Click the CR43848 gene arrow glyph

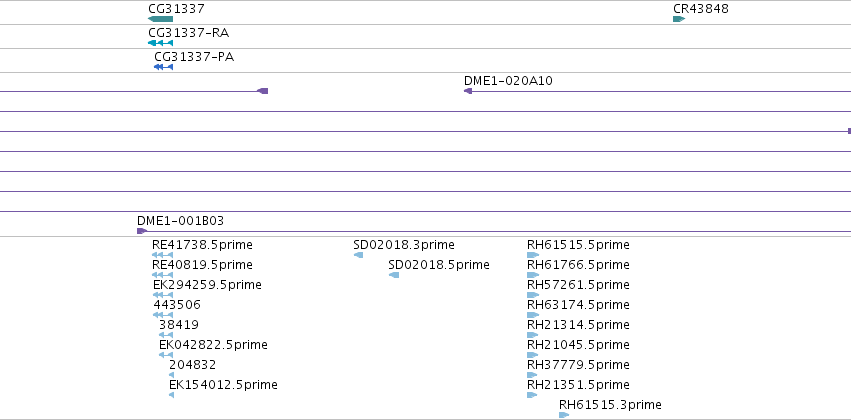tap(679, 19)
